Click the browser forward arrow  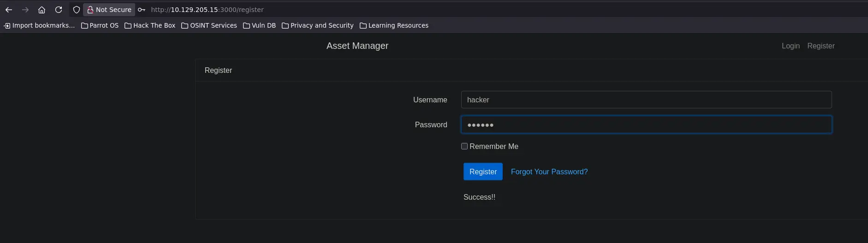pyautogui.click(x=25, y=10)
